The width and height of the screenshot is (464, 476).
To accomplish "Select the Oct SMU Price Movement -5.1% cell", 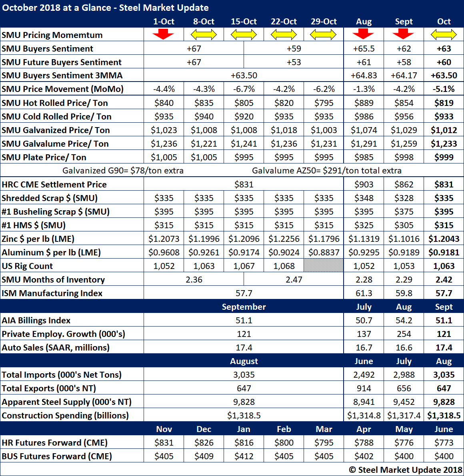I will click(444, 89).
